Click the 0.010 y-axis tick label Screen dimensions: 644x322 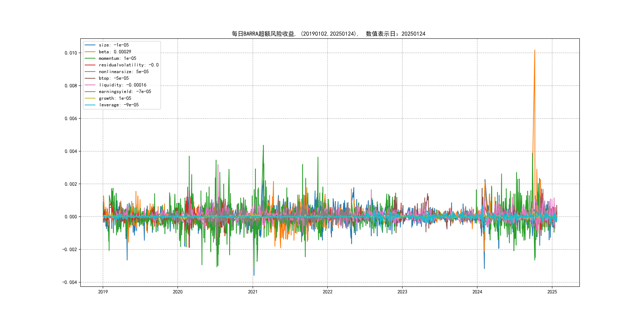pos(71,53)
